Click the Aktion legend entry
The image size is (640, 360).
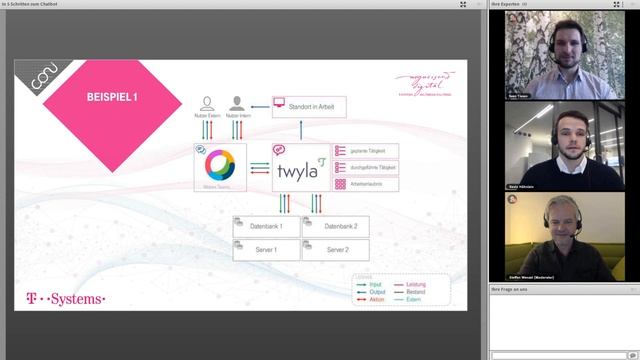[371, 299]
